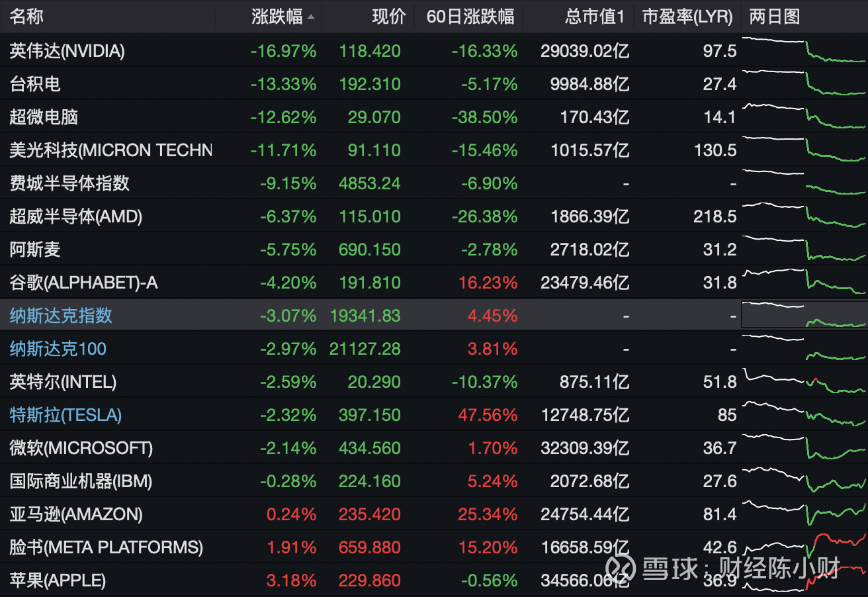Screen dimensions: 868x597
Task: Click the 两日图 column header
Action: (775, 17)
